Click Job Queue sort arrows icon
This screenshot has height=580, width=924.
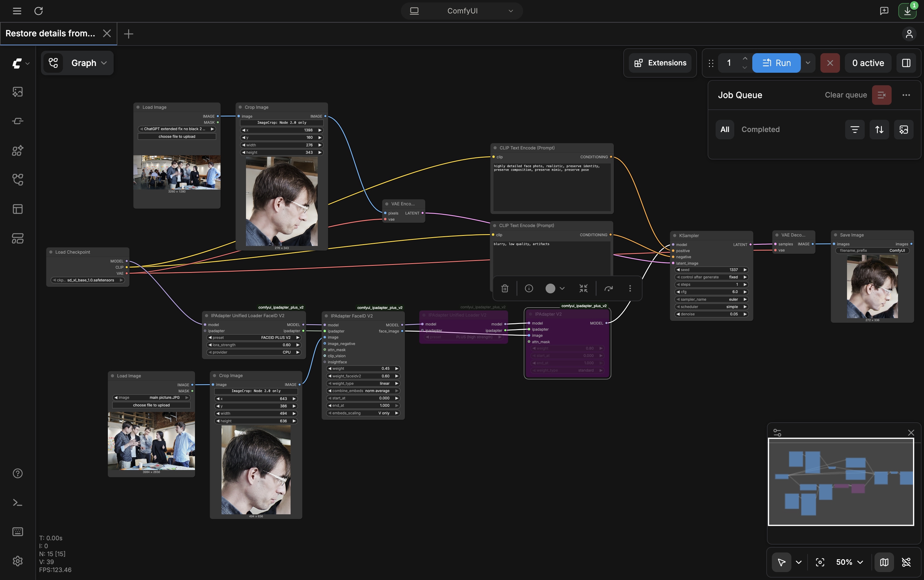[879, 130]
